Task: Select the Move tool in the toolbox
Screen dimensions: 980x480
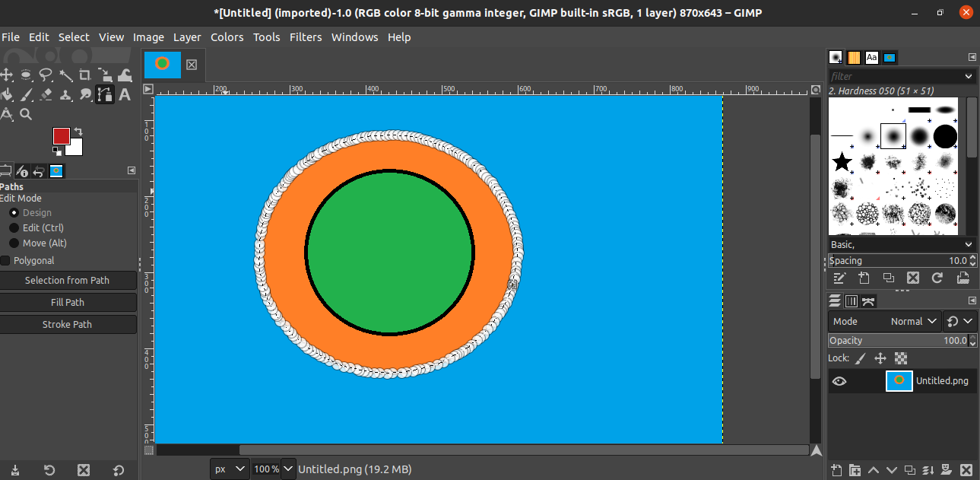Action: pos(7,75)
